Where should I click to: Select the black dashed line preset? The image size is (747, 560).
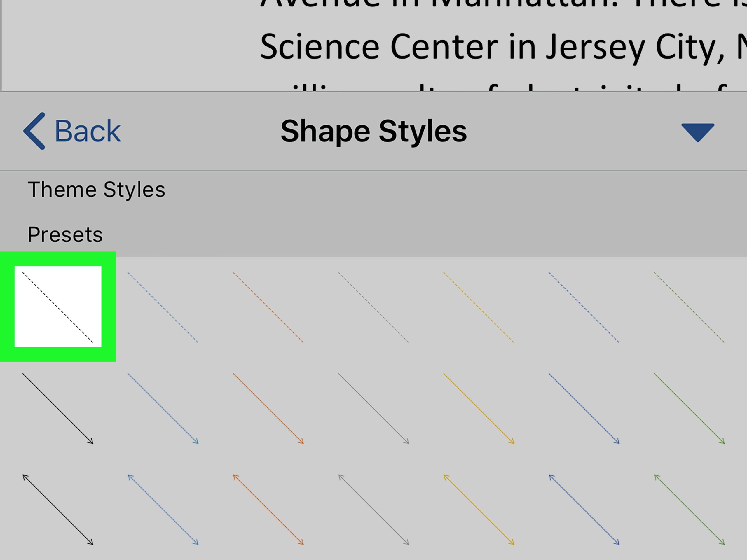click(58, 307)
